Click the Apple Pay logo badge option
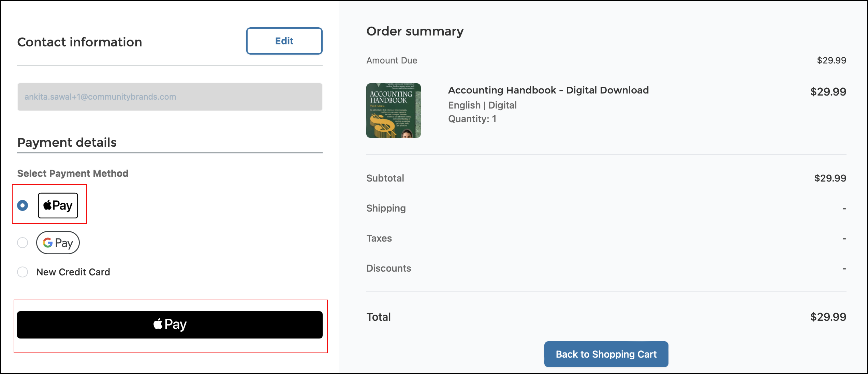Screen dimensions: 868x374 (x=58, y=205)
